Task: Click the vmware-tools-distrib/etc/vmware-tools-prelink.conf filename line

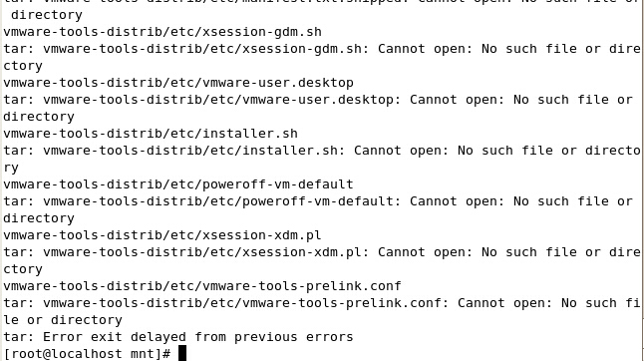Action: tap(202, 286)
